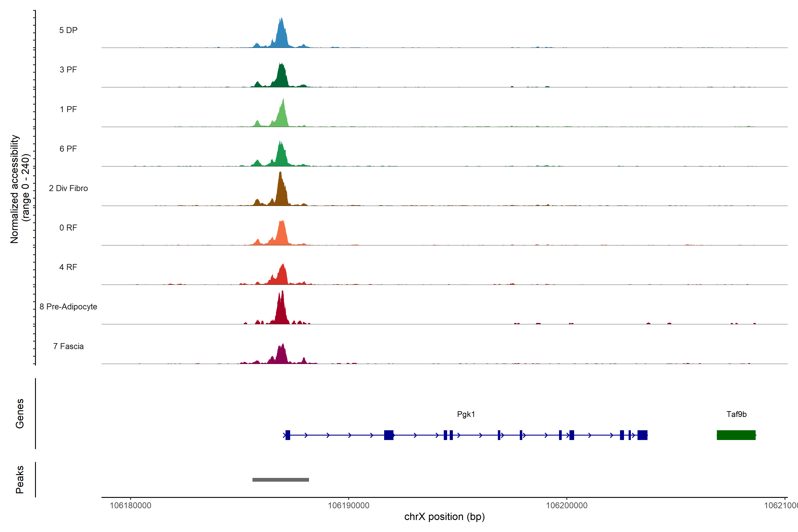
Task: Select the 8 Pre-Adipocyte label
Action: coord(68,307)
